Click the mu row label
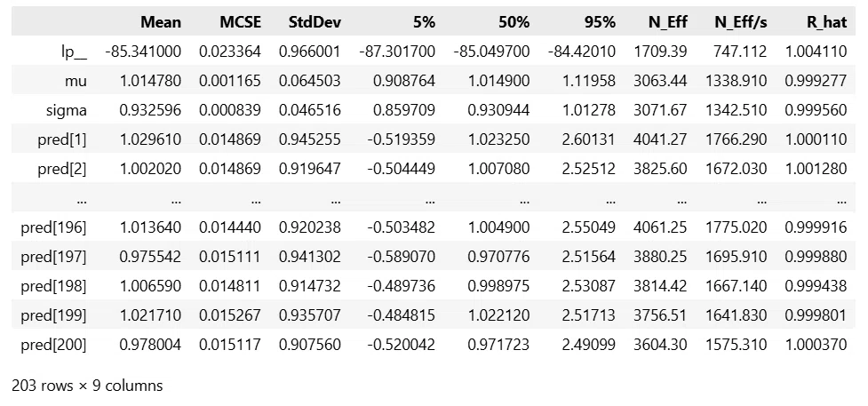The image size is (868, 406). click(76, 81)
